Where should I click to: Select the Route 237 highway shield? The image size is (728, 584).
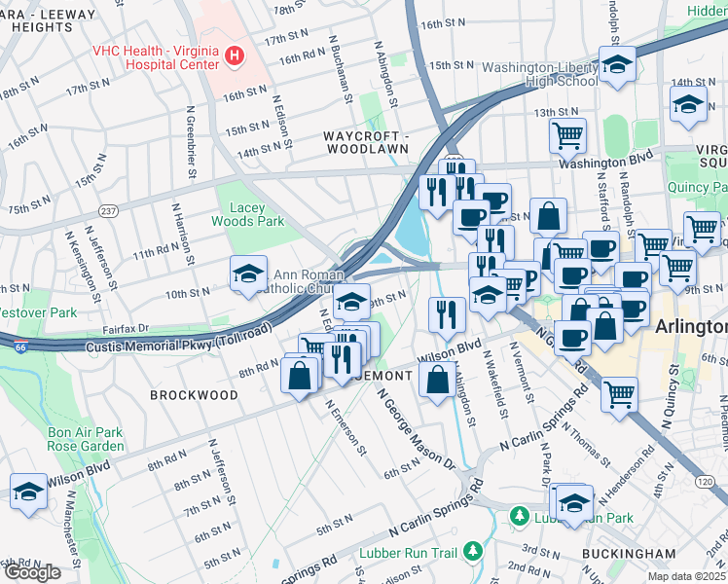tap(108, 211)
